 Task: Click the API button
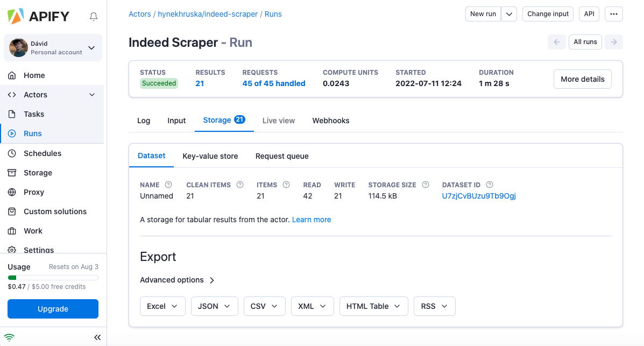click(x=589, y=14)
